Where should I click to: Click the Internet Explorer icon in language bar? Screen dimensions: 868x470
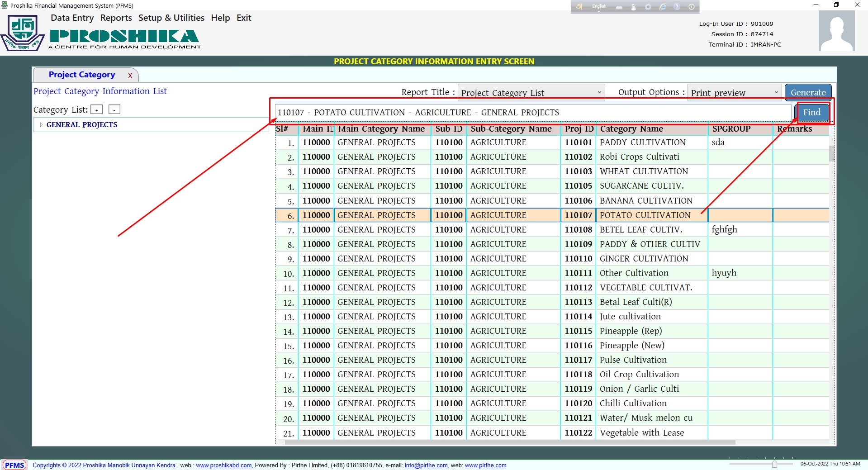663,7
